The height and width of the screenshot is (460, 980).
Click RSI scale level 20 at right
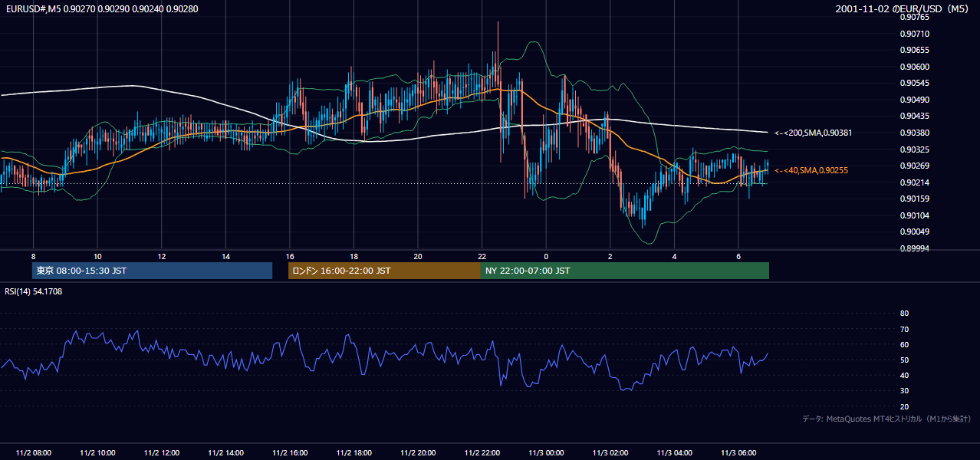tap(904, 406)
